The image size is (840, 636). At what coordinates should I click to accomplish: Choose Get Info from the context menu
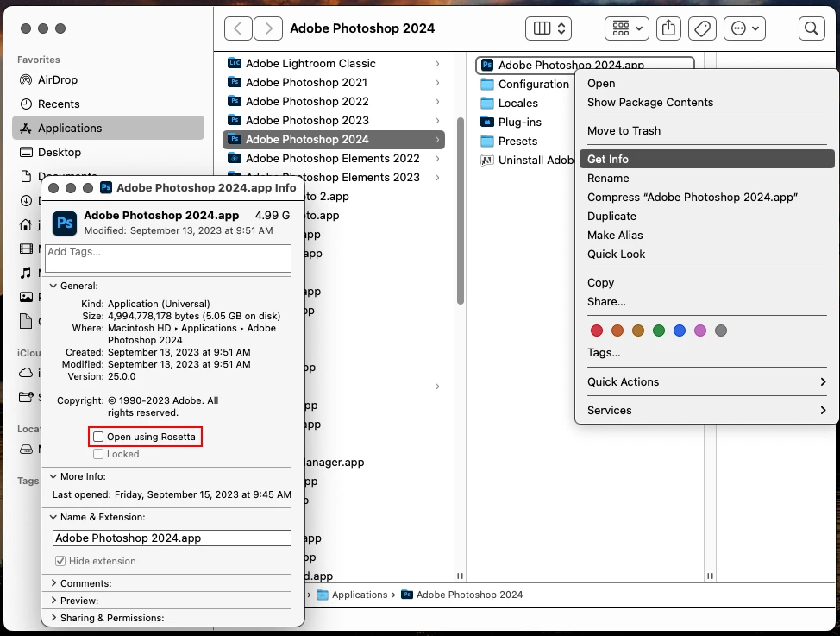(706, 160)
